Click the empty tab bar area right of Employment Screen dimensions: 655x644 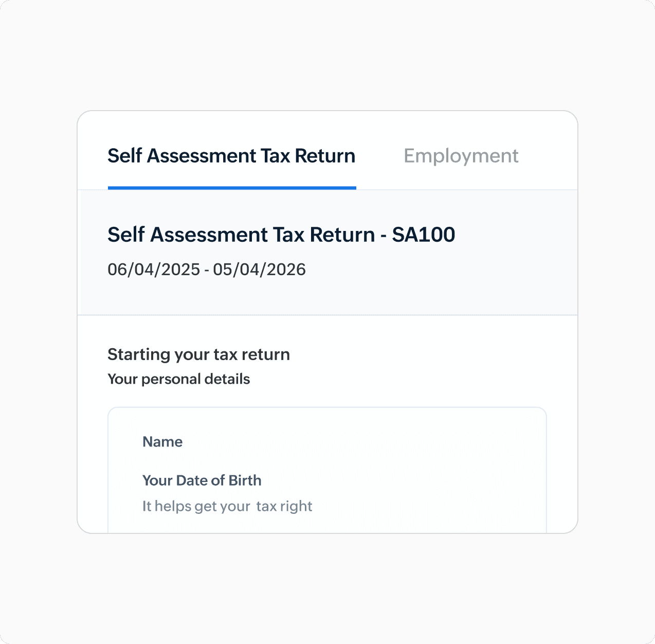coord(548,156)
